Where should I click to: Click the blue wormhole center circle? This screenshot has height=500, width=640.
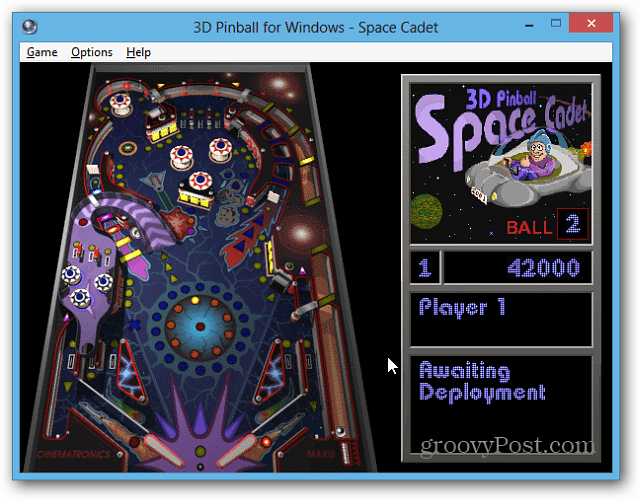tap(200, 326)
